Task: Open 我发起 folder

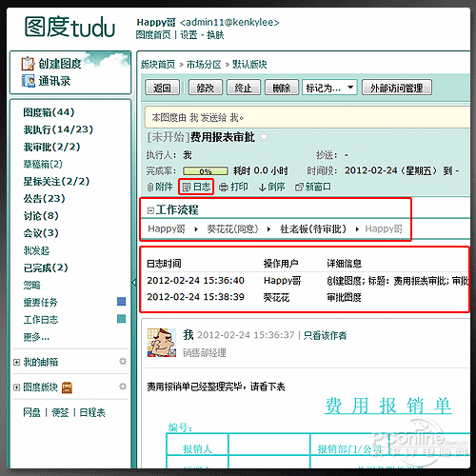Action: point(36,250)
